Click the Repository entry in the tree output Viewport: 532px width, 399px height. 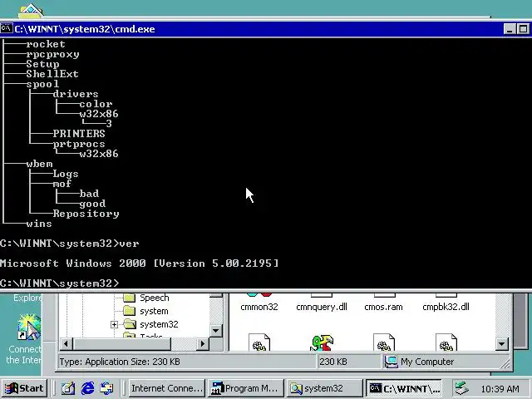[86, 214]
